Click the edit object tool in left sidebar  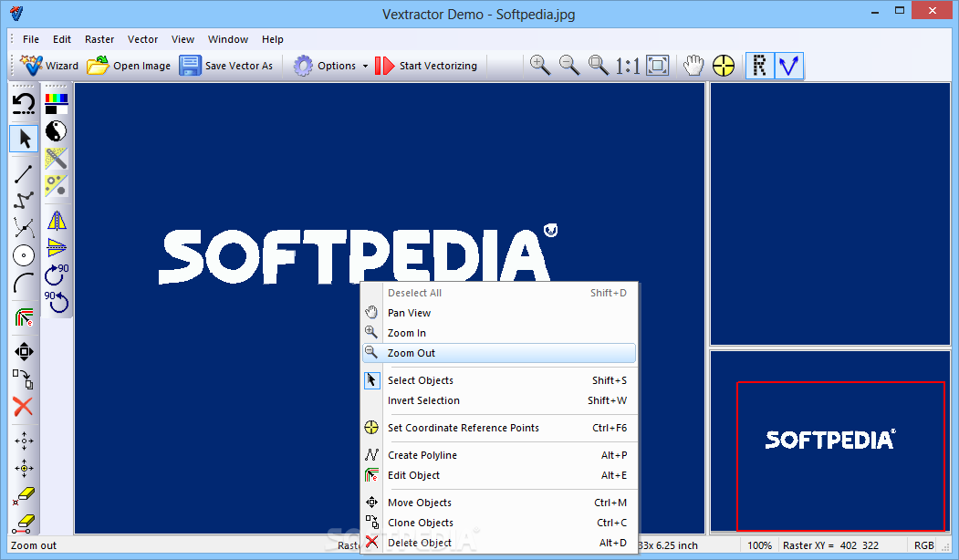(24, 317)
